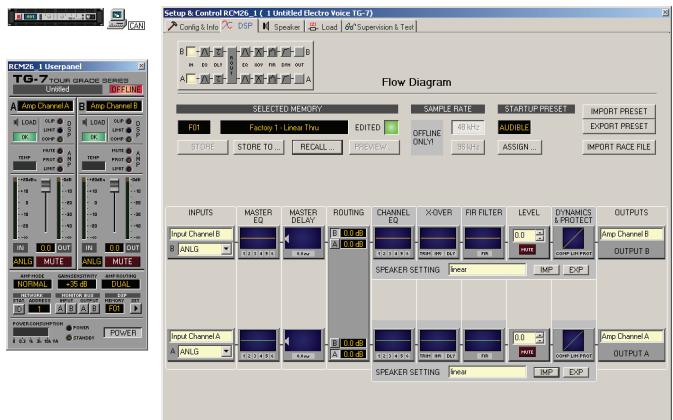
Task: Switch to DSP tab
Action: point(239,26)
